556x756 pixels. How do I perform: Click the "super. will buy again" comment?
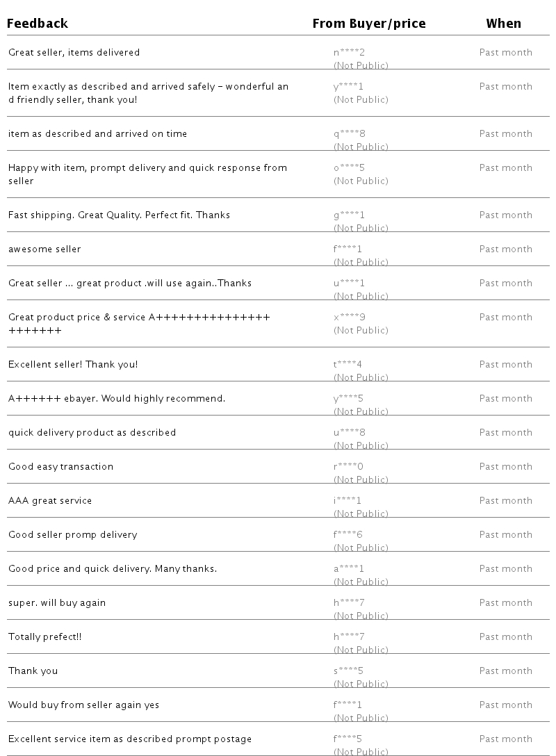[x=57, y=602]
